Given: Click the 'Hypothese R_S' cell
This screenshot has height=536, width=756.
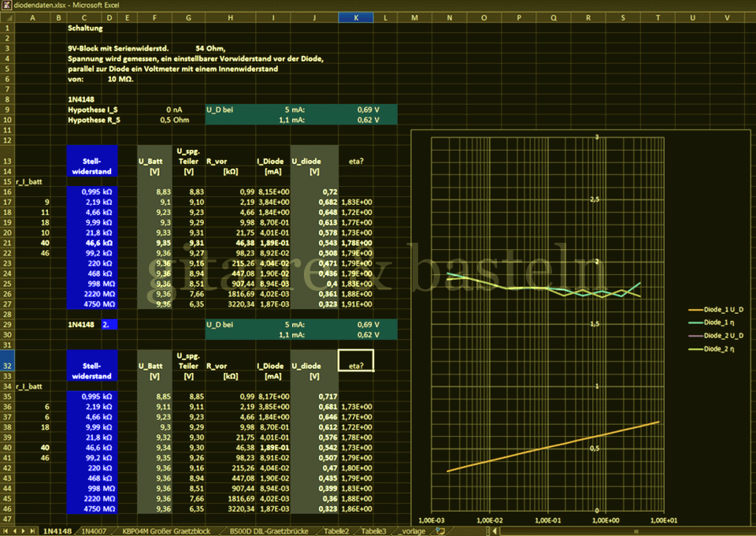Looking at the screenshot, I should (94, 120).
